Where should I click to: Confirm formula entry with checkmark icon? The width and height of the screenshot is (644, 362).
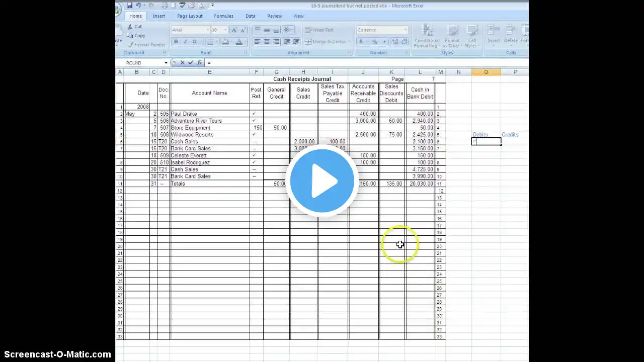click(191, 62)
